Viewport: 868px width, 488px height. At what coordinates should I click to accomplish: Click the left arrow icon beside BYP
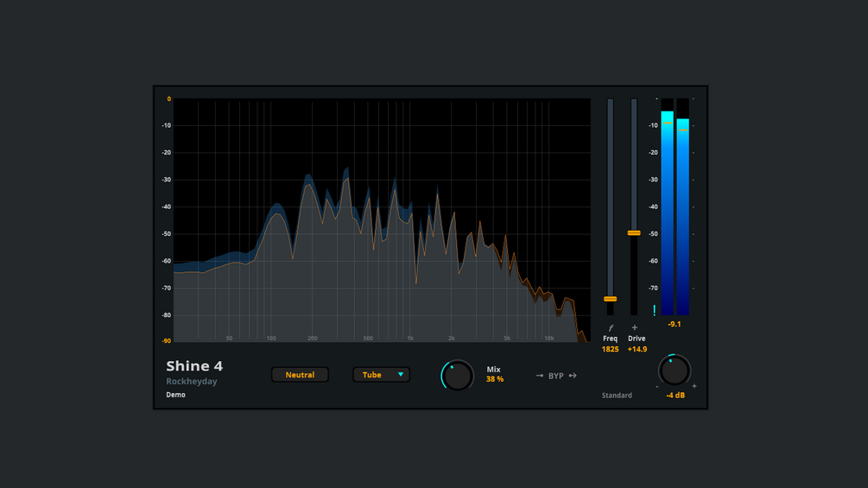coord(540,376)
